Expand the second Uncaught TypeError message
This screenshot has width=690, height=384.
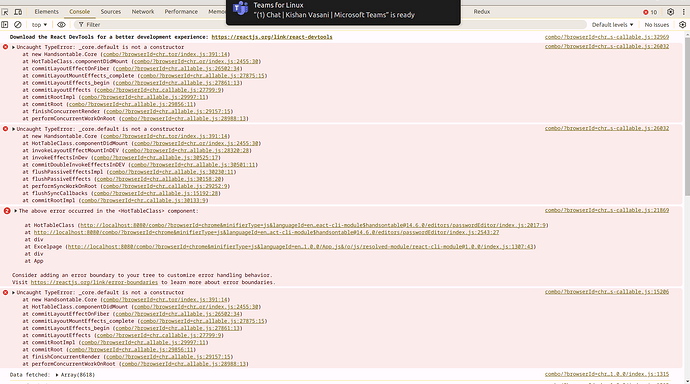click(x=13, y=129)
